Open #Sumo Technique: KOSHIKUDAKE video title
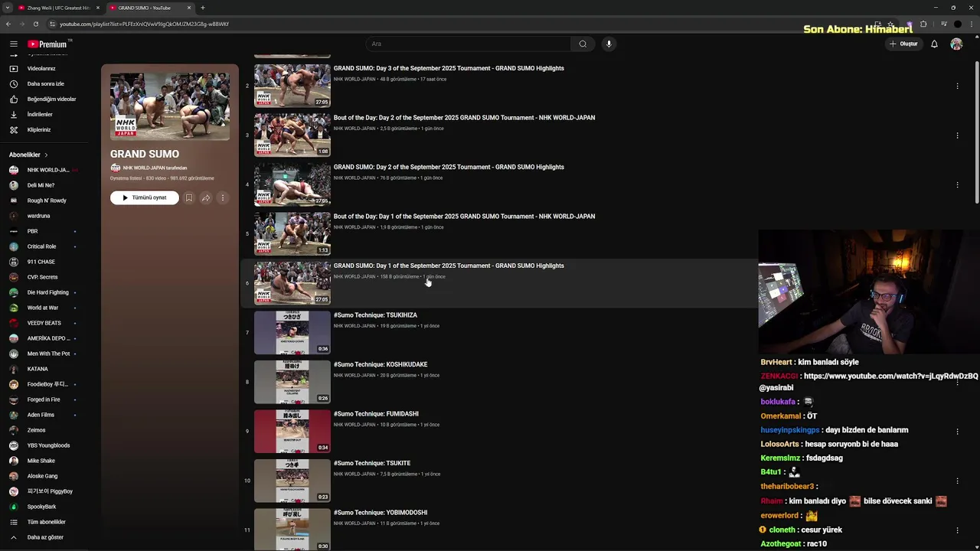The width and height of the screenshot is (980, 551). [381, 364]
